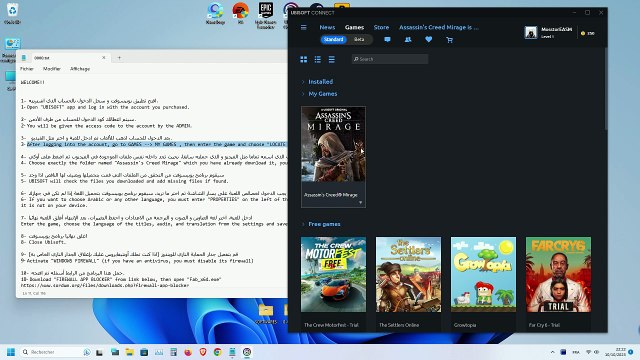Viewport: 640px width, 360px height.
Task: Open Modifier menu in Notepad
Action: tap(52, 69)
